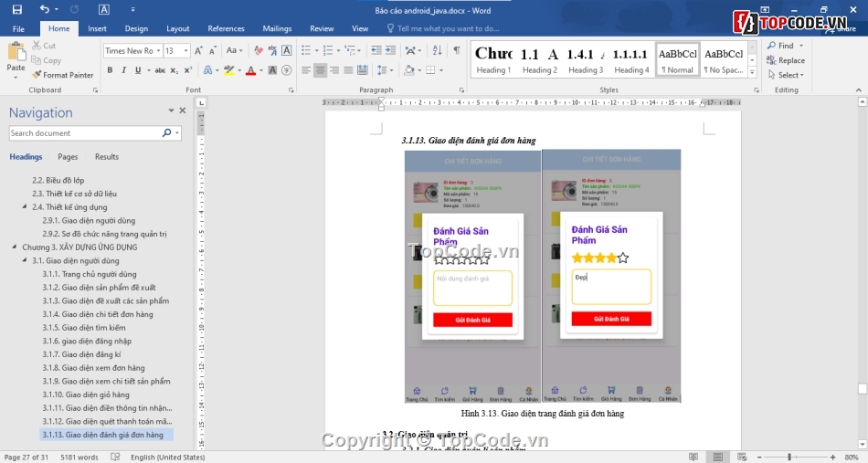868x463 pixels.
Task: Toggle subscript formatting
Action: [x=174, y=70]
